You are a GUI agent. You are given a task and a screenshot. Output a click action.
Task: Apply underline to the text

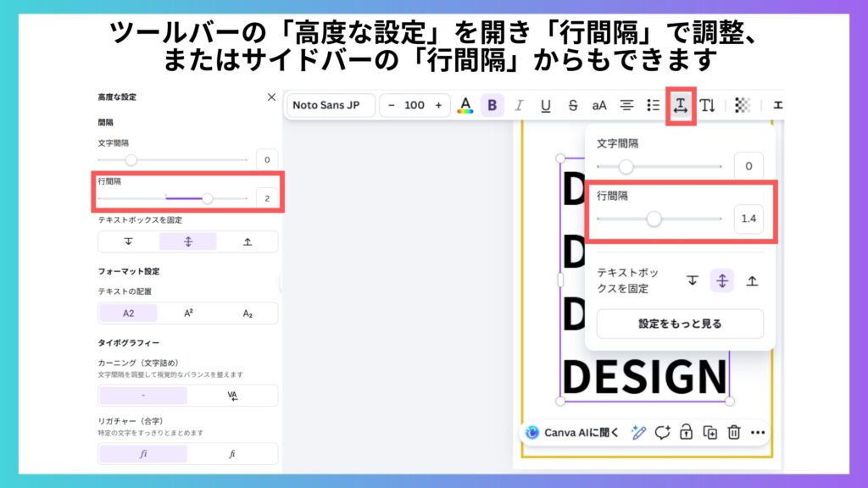tap(545, 105)
